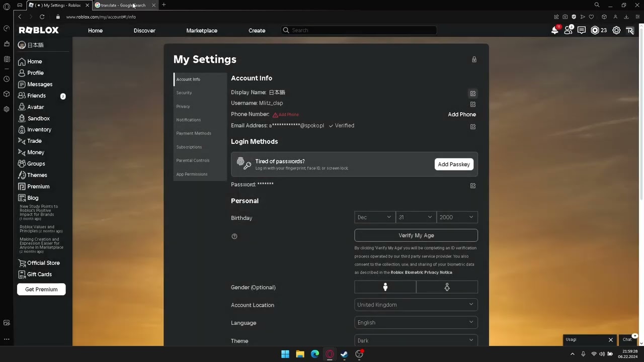Viewport: 644px width, 362px height.
Task: Reload the page with the browser refresh icon
Action: [x=42, y=17]
